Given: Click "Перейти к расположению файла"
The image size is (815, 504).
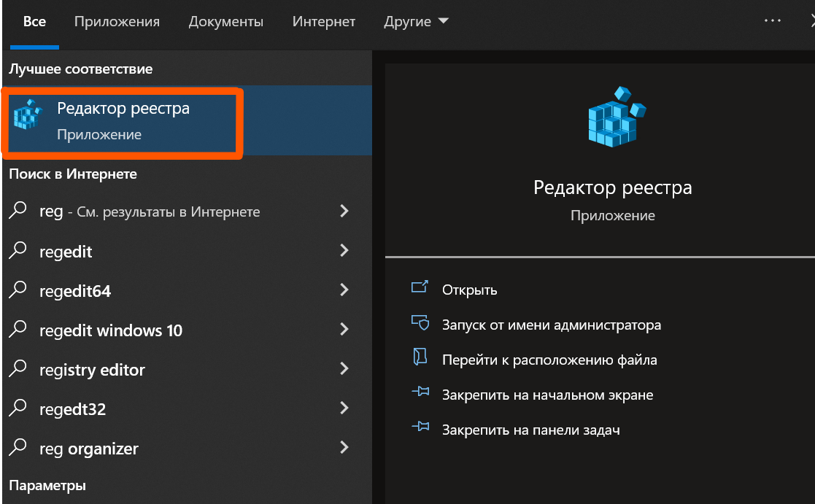Looking at the screenshot, I should (x=549, y=360).
